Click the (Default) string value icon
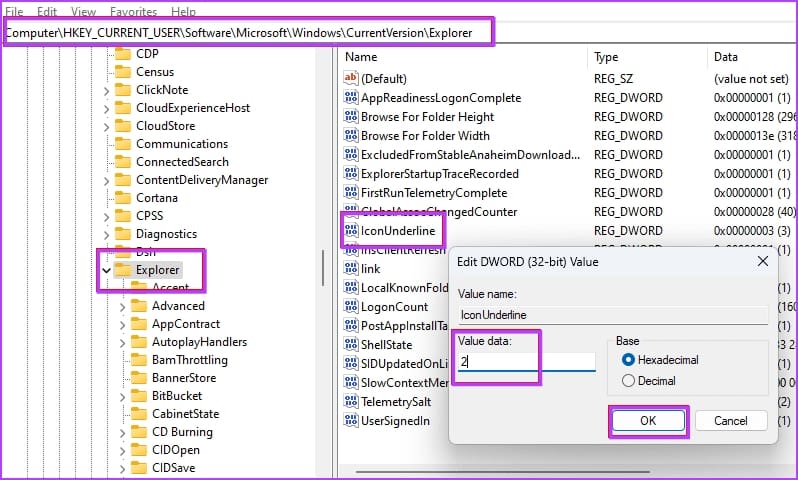The image size is (798, 480). coord(351,78)
